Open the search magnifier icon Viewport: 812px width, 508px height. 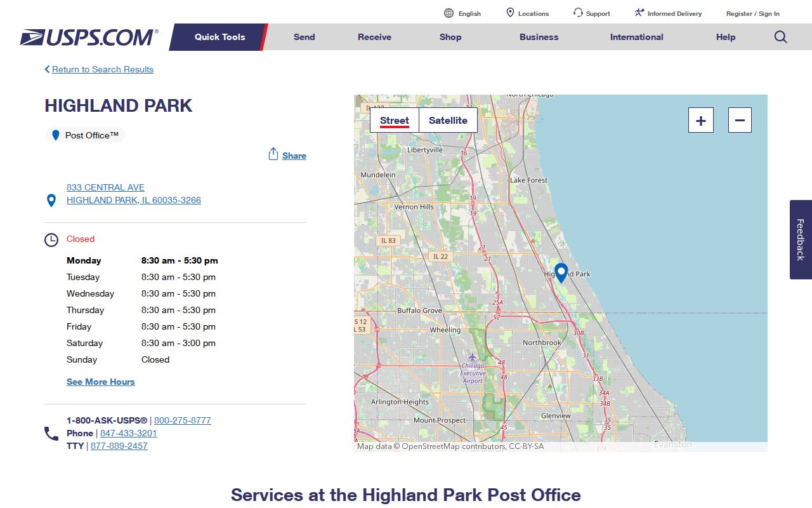click(781, 37)
